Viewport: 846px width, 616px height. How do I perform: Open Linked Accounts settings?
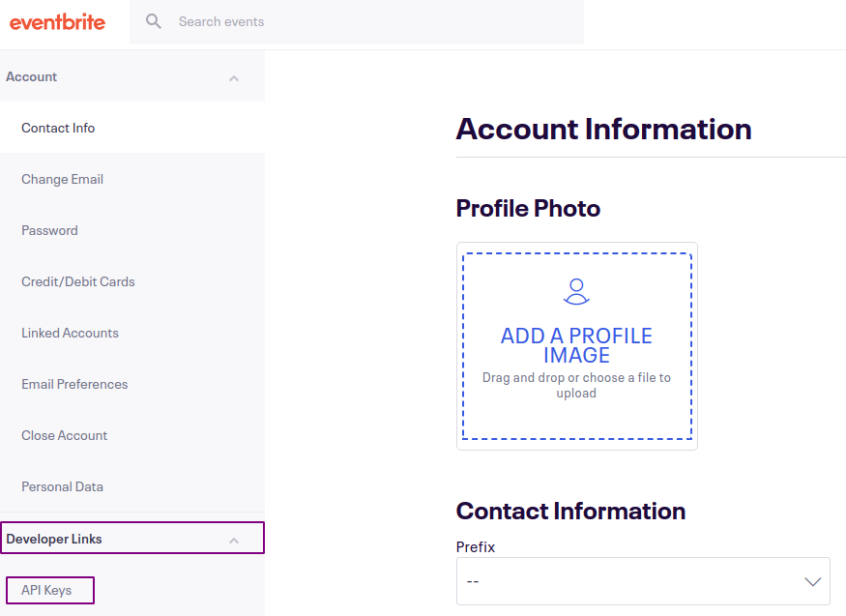click(70, 333)
